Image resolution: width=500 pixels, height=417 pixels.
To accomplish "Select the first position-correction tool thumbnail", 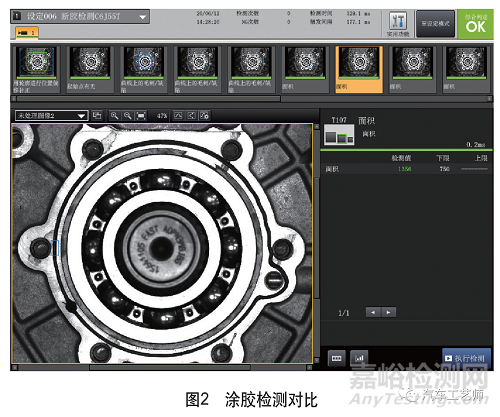I will [x=36, y=70].
